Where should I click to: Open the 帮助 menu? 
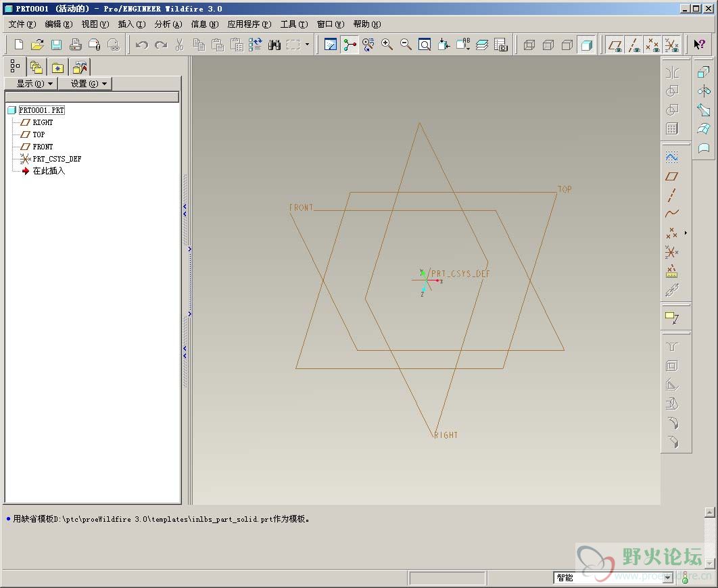tap(367, 24)
